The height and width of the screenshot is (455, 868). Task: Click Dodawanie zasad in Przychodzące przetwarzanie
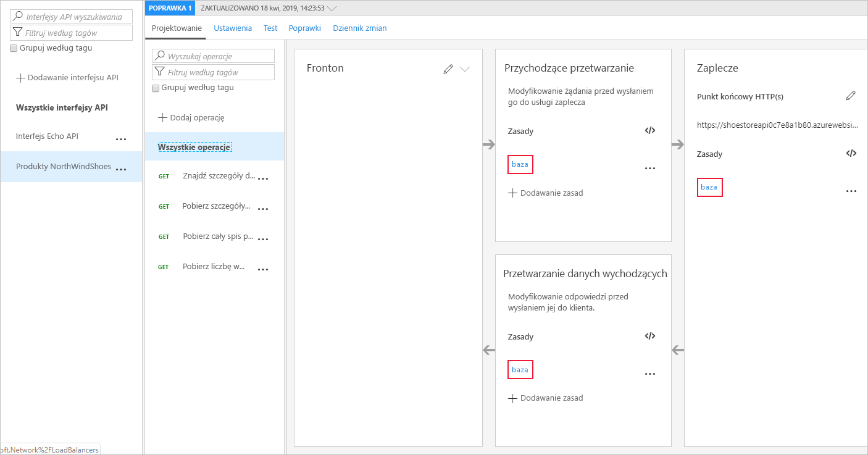pos(551,193)
